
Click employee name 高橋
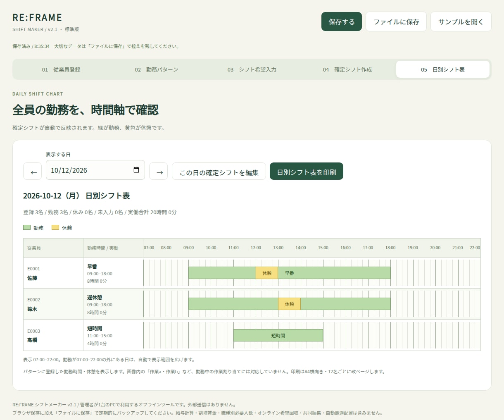32,340
